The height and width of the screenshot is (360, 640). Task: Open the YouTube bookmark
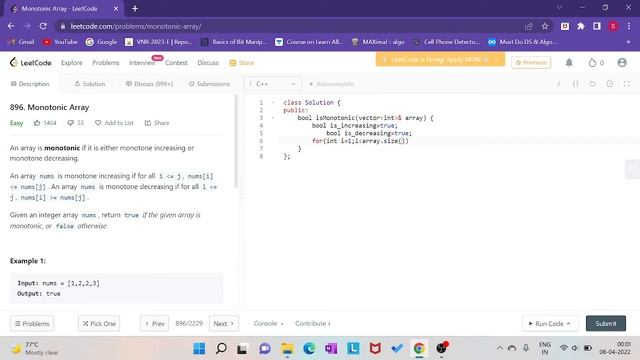tap(60, 42)
